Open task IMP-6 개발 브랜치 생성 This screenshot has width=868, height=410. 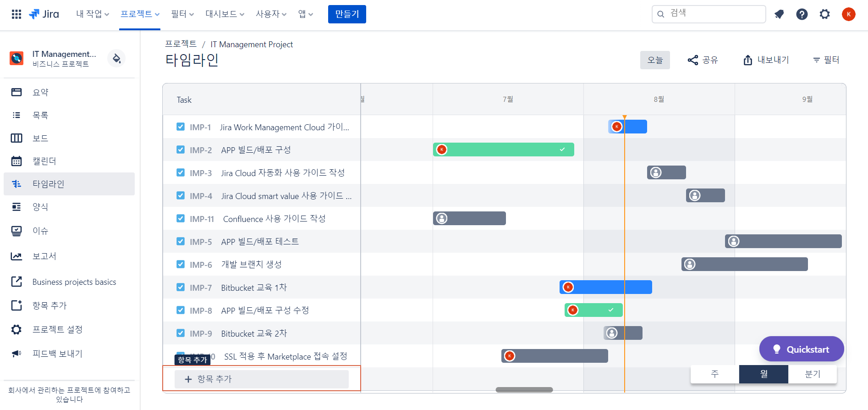(x=251, y=265)
